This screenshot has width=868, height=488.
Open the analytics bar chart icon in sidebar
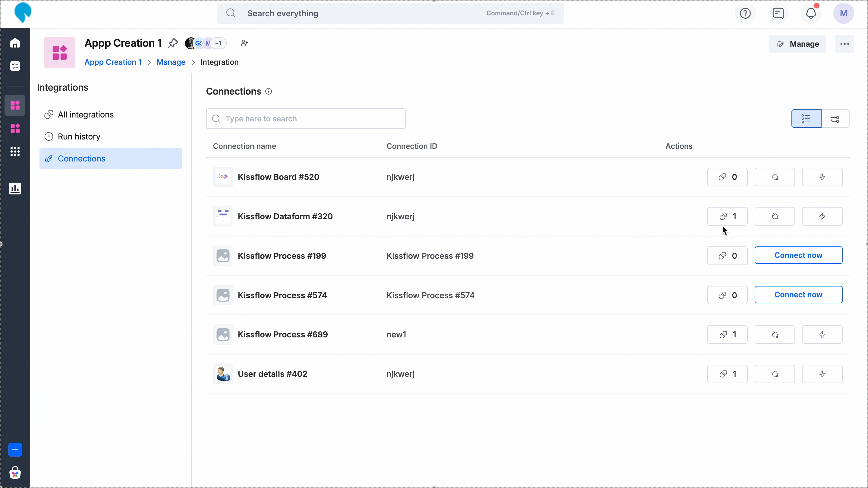15,189
